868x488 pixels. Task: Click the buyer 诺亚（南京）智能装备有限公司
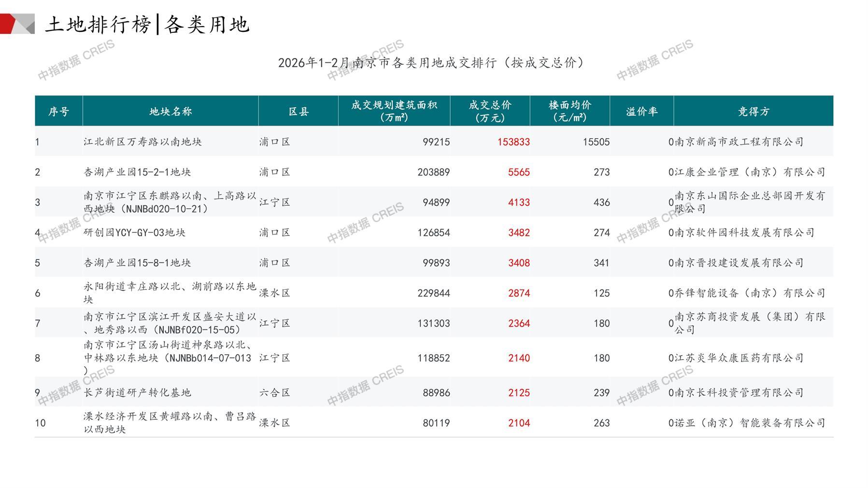coord(750,423)
